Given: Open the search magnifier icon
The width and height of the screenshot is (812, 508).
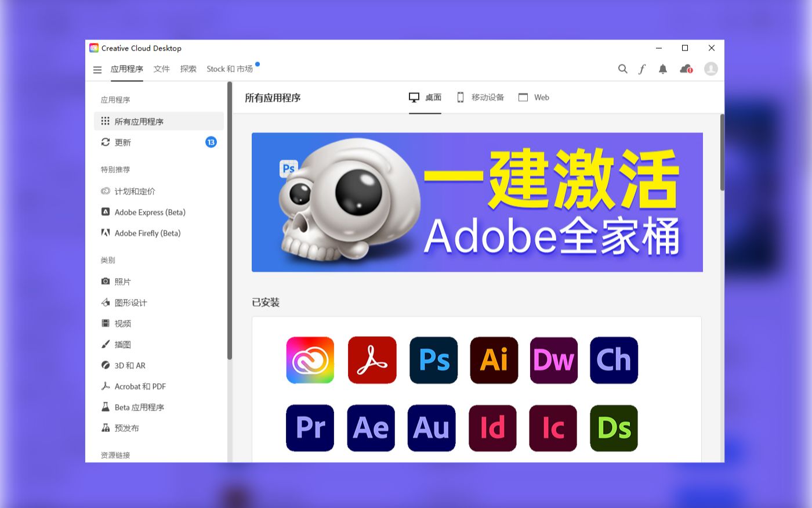Looking at the screenshot, I should (623, 69).
